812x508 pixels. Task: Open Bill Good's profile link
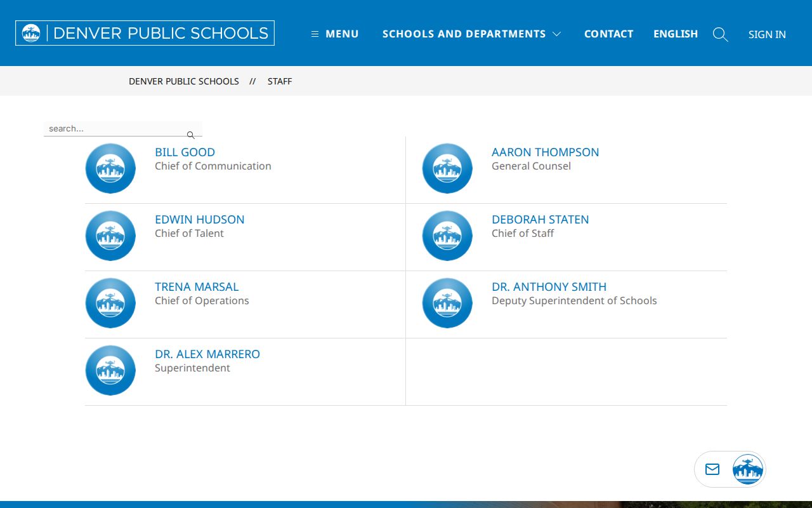pyautogui.click(x=185, y=152)
